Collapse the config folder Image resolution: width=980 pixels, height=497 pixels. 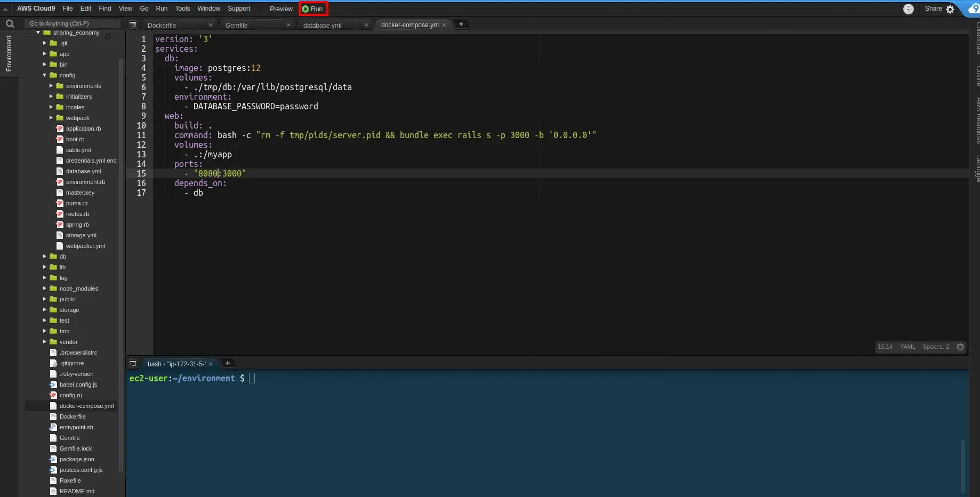click(45, 75)
